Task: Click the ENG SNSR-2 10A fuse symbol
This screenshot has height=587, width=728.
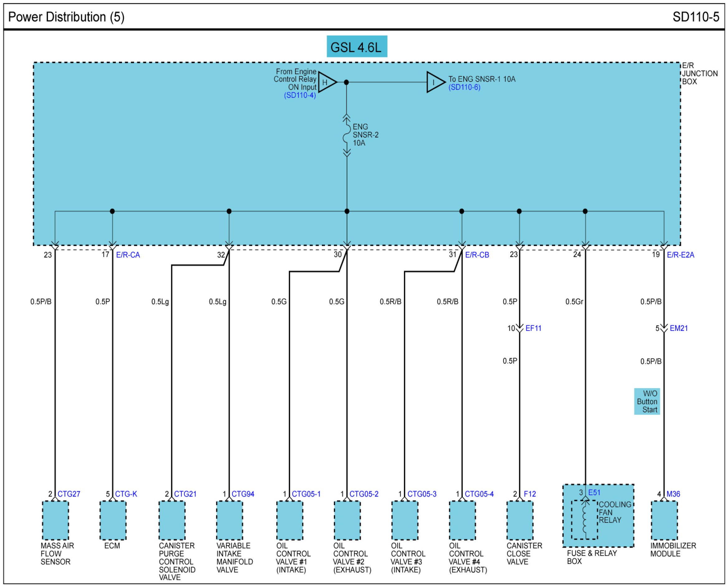Action: click(x=346, y=136)
